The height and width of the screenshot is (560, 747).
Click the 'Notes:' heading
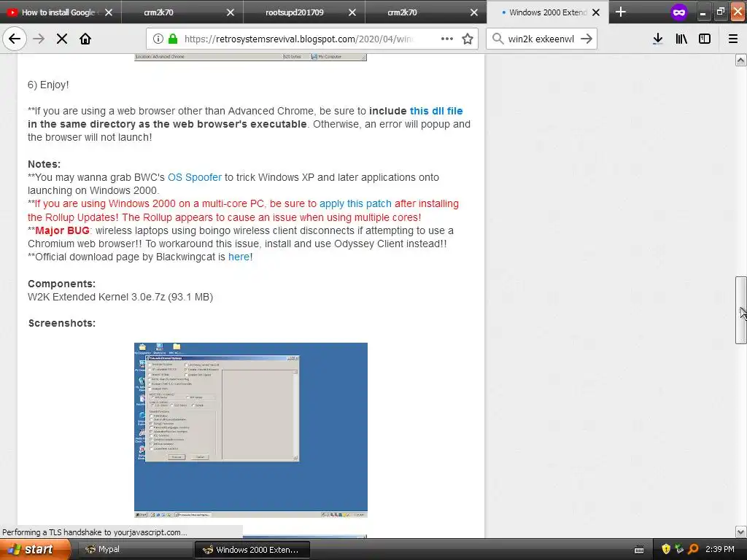click(x=44, y=164)
